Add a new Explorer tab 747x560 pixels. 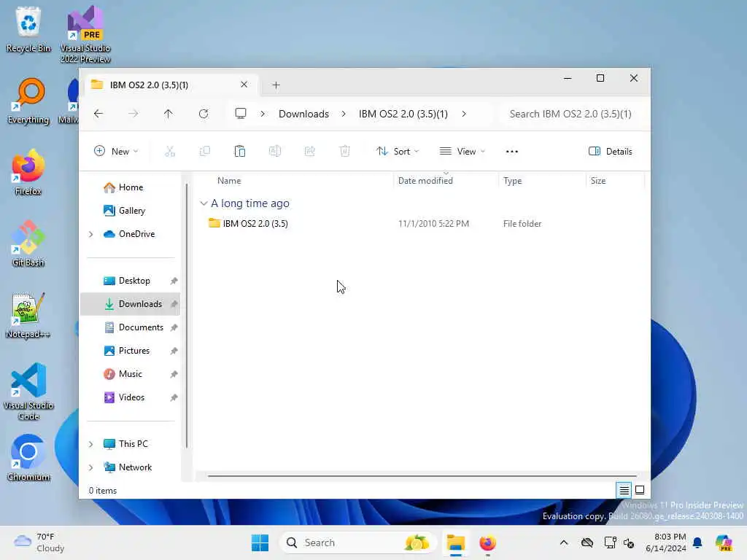pos(276,85)
